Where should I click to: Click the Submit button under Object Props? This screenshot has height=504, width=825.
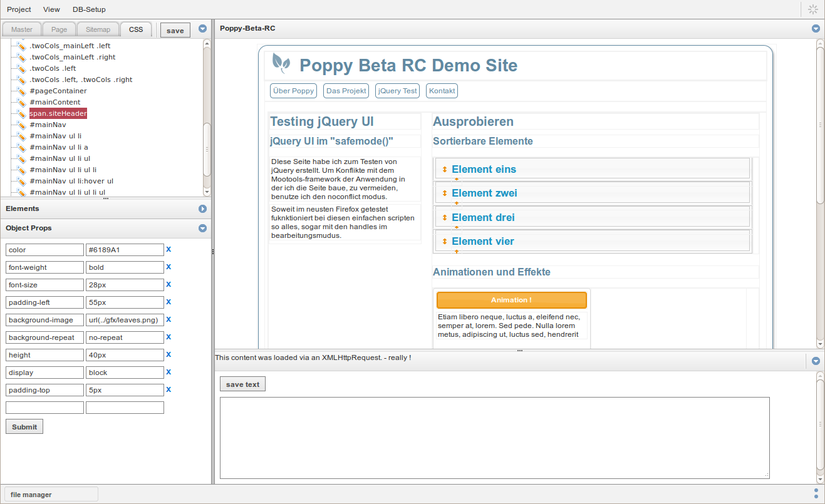[x=24, y=426]
